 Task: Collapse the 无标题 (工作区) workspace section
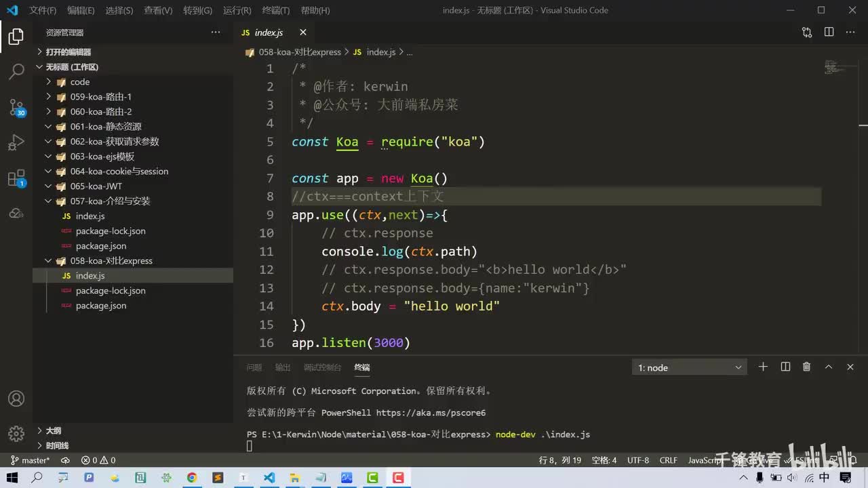coord(133,67)
